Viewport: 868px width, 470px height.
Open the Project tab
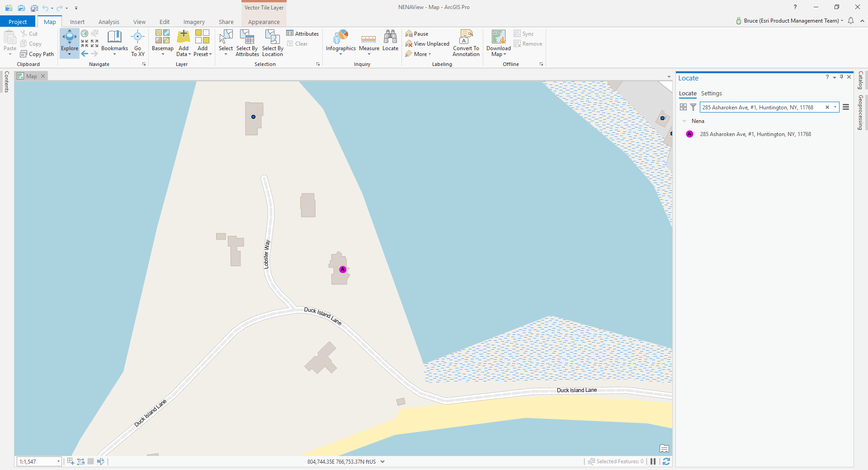pyautogui.click(x=18, y=22)
